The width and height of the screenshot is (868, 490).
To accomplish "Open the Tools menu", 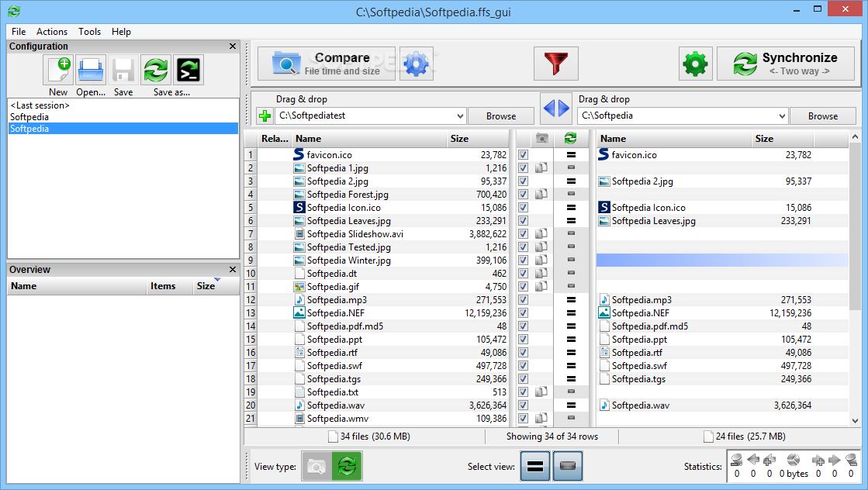I will (89, 32).
